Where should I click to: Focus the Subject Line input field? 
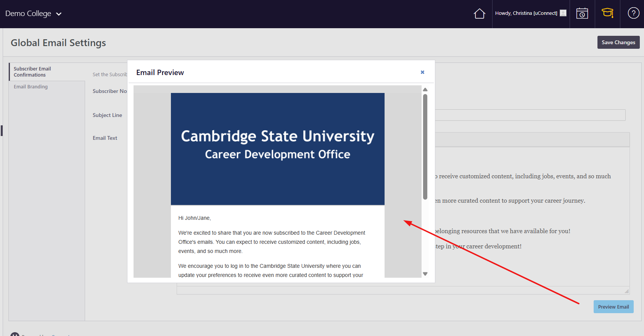[530, 115]
